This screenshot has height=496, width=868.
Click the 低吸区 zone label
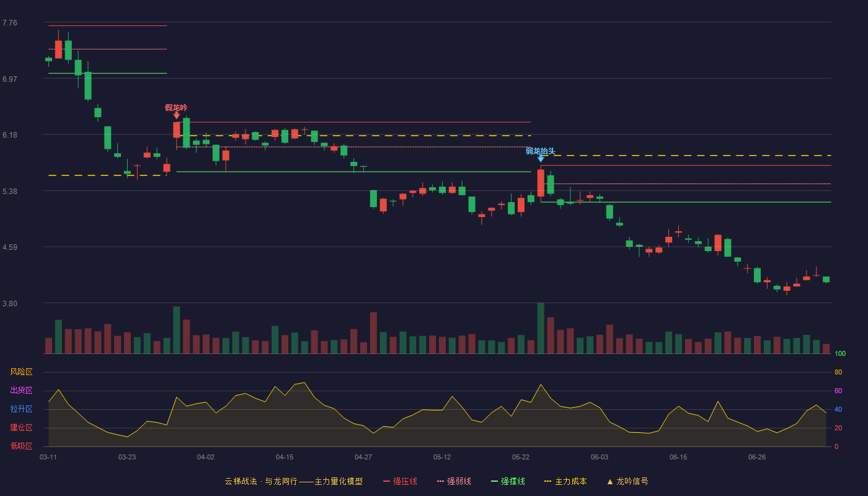(x=21, y=446)
